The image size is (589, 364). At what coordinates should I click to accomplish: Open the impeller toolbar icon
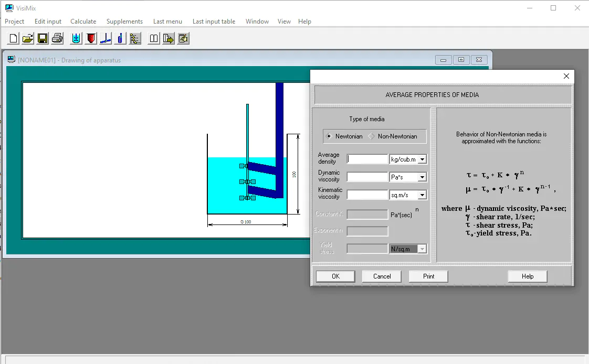(x=106, y=38)
